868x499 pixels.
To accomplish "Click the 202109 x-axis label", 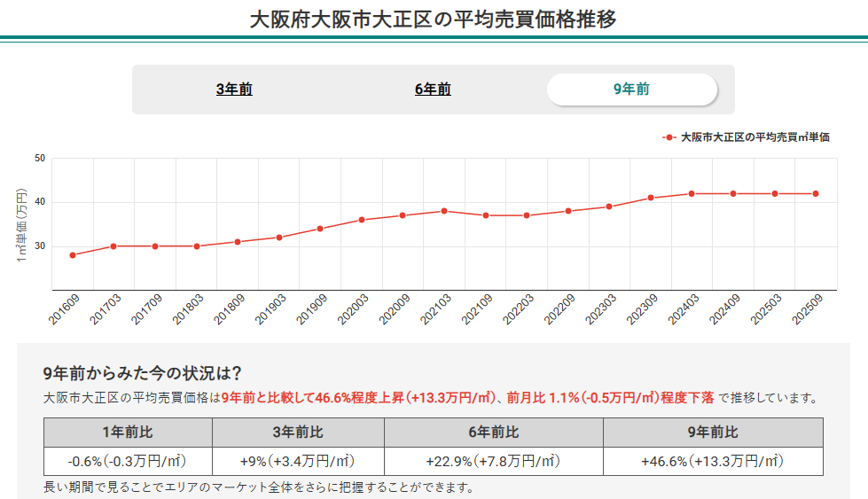I will point(474,311).
